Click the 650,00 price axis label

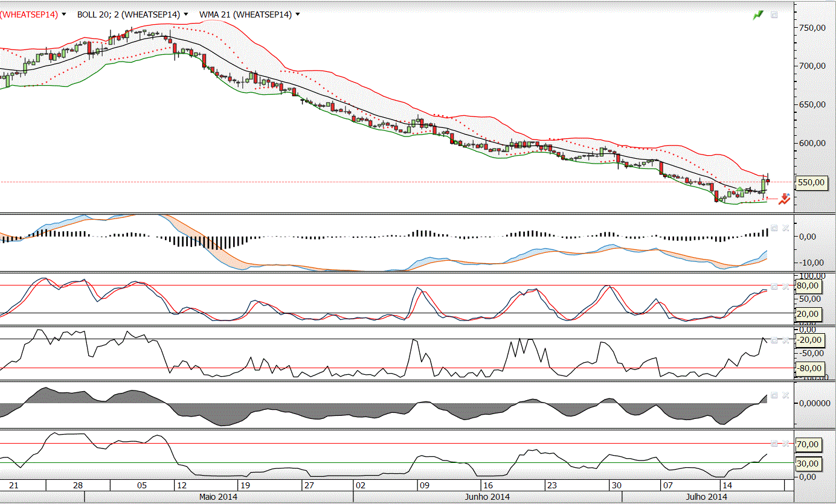[x=812, y=104]
